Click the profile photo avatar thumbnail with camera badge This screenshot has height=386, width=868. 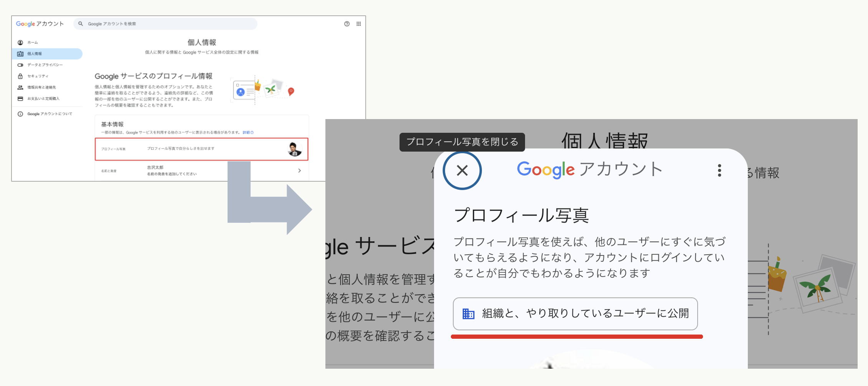pyautogui.click(x=294, y=149)
